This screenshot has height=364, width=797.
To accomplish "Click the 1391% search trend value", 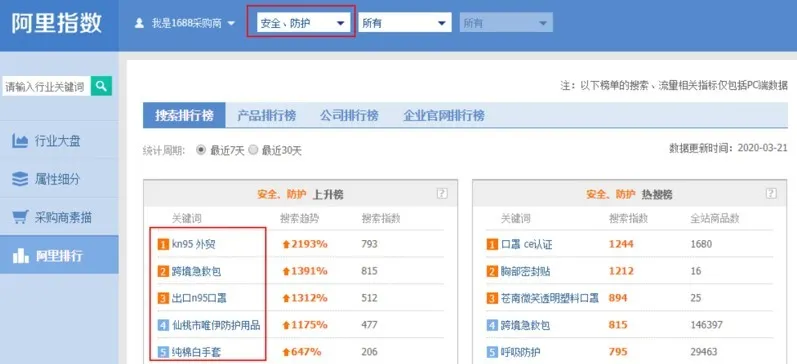I will (x=304, y=271).
